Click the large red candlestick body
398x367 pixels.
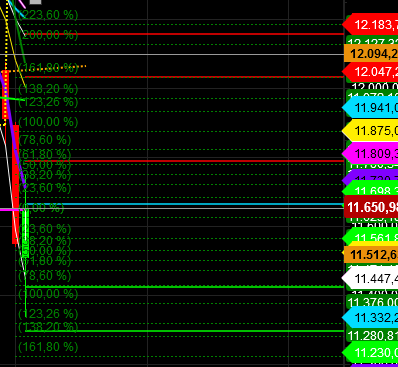(15, 184)
